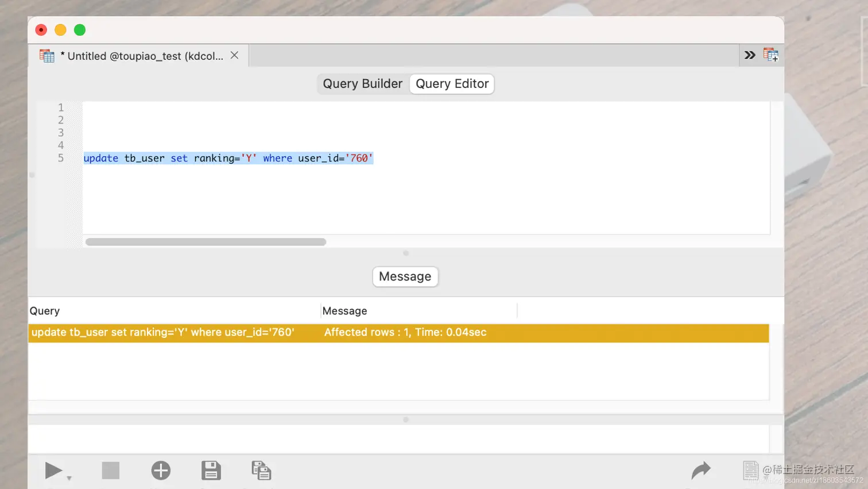The height and width of the screenshot is (489, 868).
Task: Click line number 3 in the gutter
Action: [x=60, y=133]
